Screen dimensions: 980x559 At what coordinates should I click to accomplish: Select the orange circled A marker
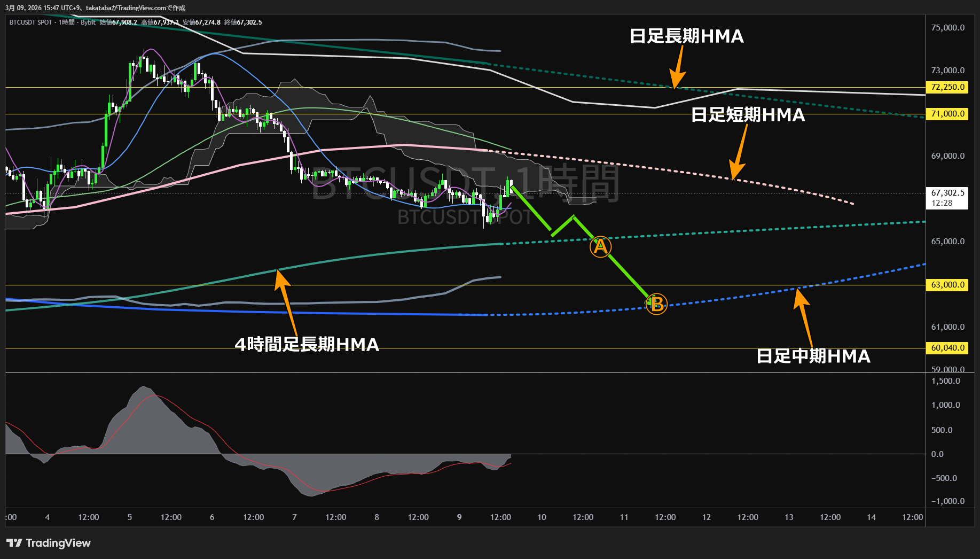[x=600, y=247]
